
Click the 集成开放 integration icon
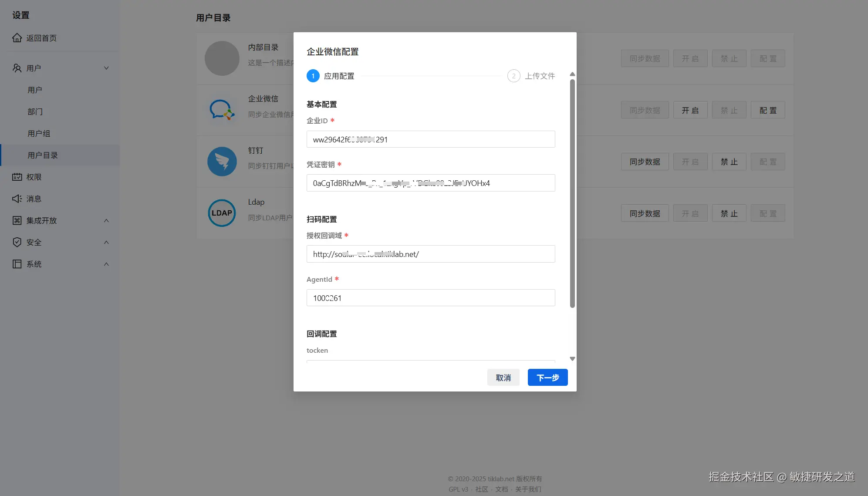click(x=17, y=220)
